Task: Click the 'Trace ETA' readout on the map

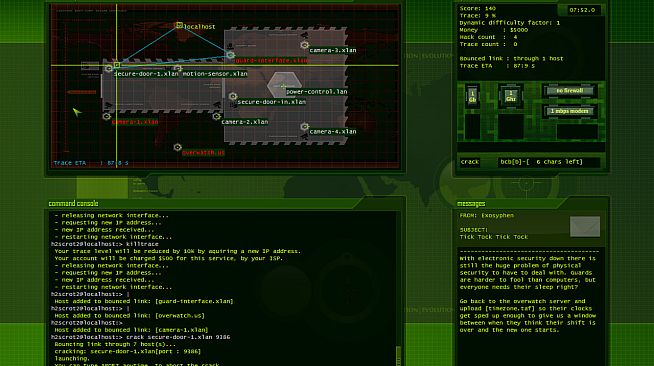Action: 91,163
